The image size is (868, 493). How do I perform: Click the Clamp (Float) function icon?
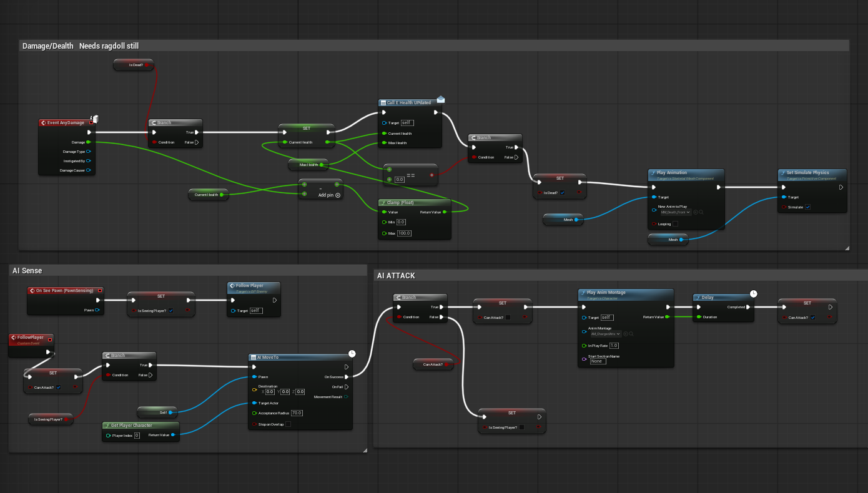(382, 203)
